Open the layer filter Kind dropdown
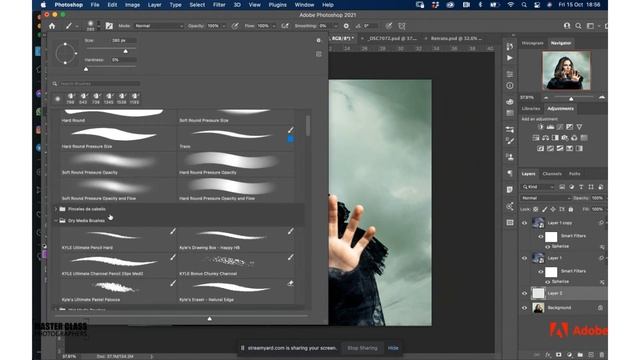This screenshot has height=360, width=640. [539, 187]
